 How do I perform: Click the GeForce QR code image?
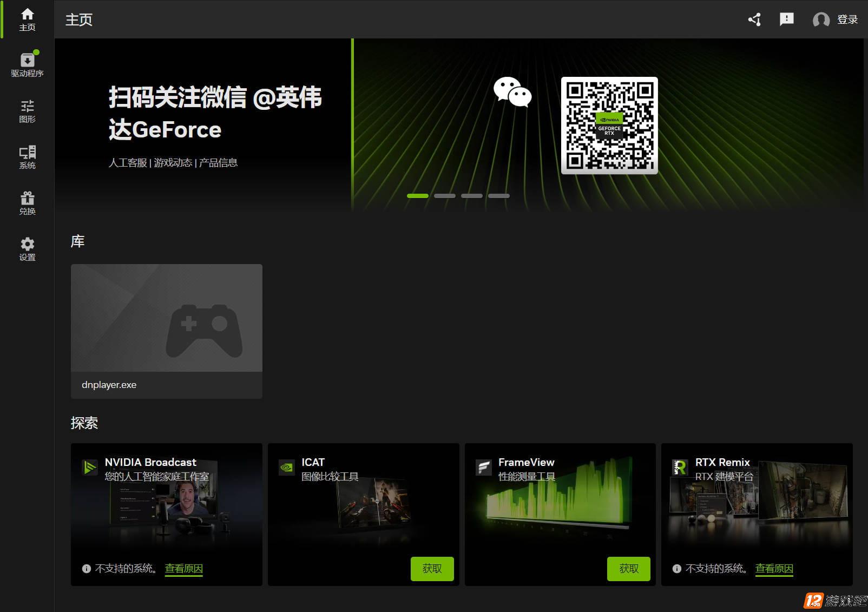pyautogui.click(x=609, y=126)
